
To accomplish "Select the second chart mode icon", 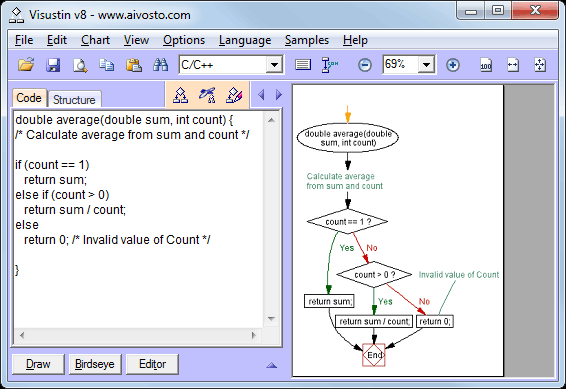I will (207, 95).
